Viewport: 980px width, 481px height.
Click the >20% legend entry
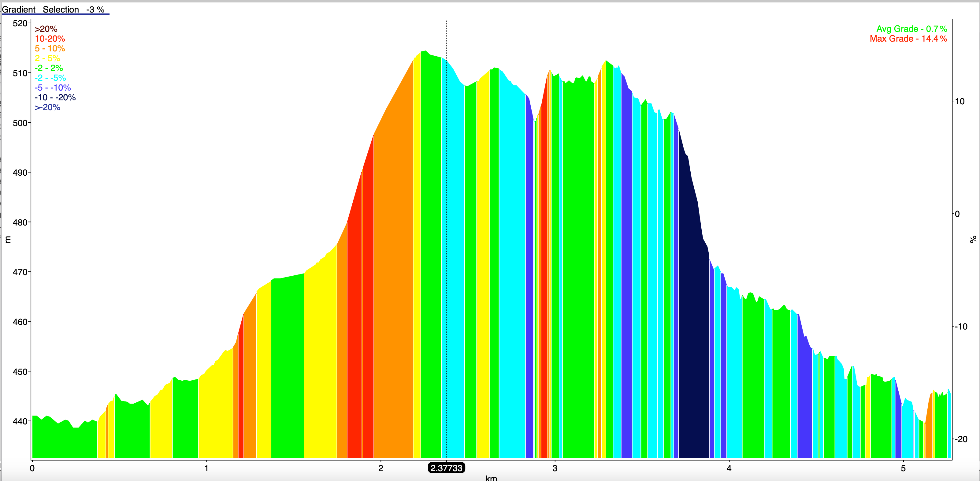[46, 29]
